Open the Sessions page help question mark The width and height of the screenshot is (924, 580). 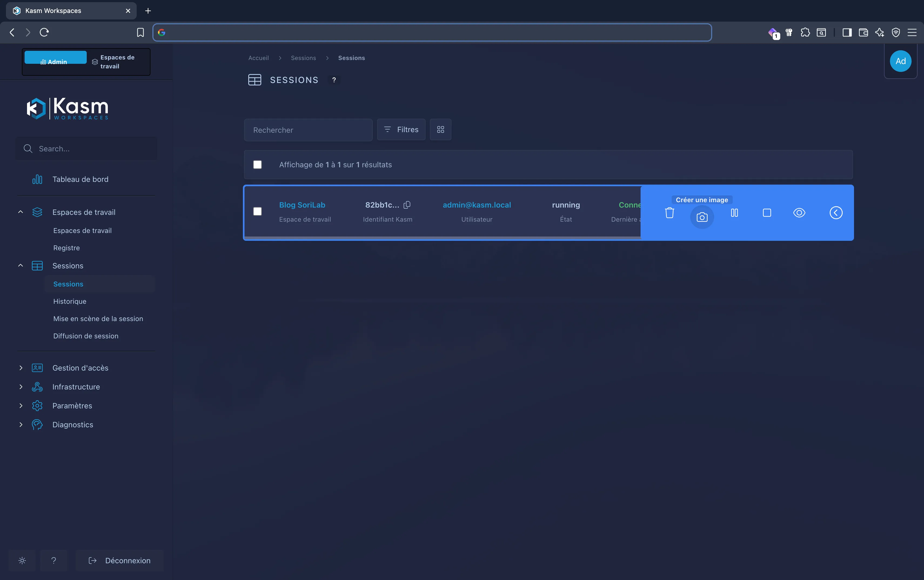pos(334,80)
